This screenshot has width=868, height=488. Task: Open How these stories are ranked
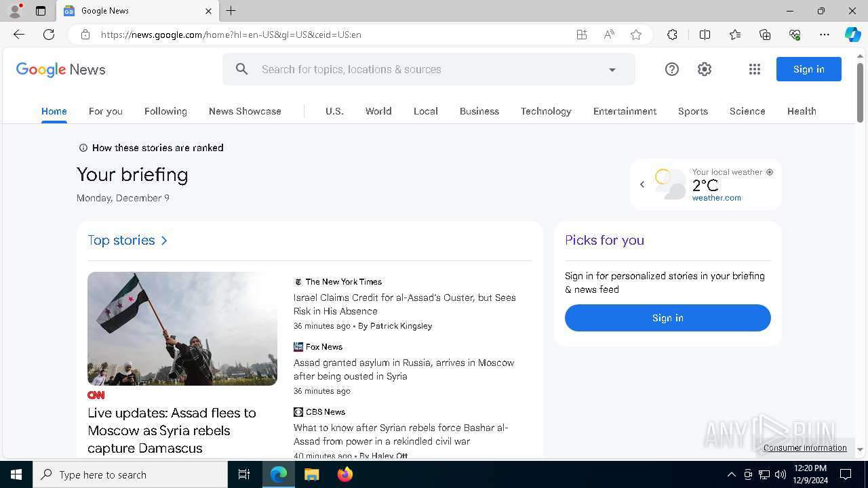[151, 148]
